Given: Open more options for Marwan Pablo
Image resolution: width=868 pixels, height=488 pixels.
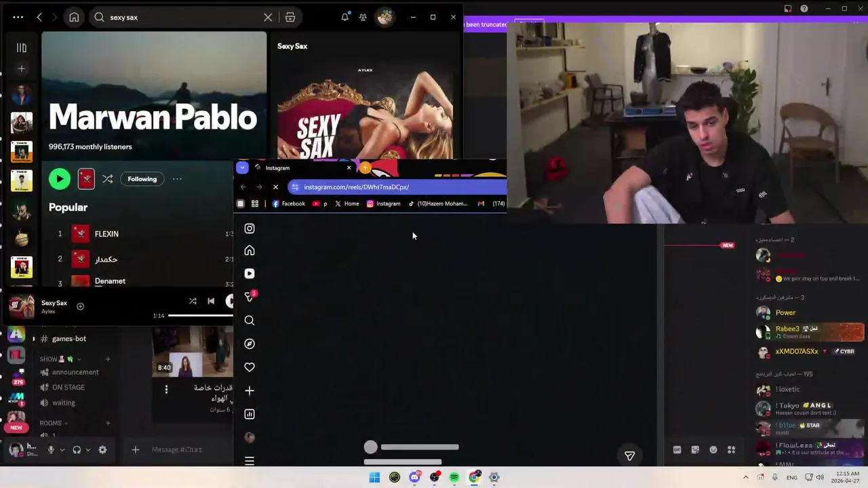Looking at the screenshot, I should (x=177, y=179).
